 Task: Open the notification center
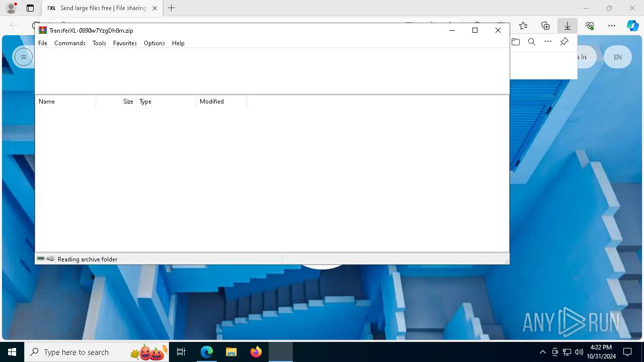click(x=628, y=352)
